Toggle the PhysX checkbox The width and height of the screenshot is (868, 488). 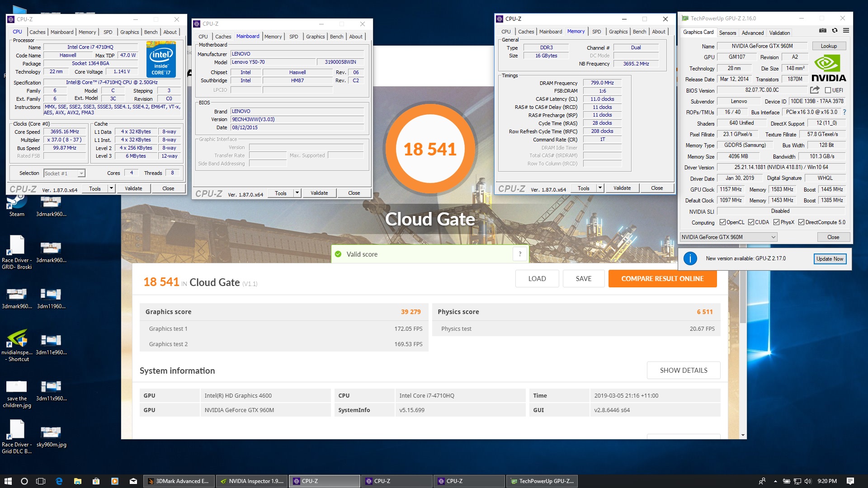click(x=776, y=222)
